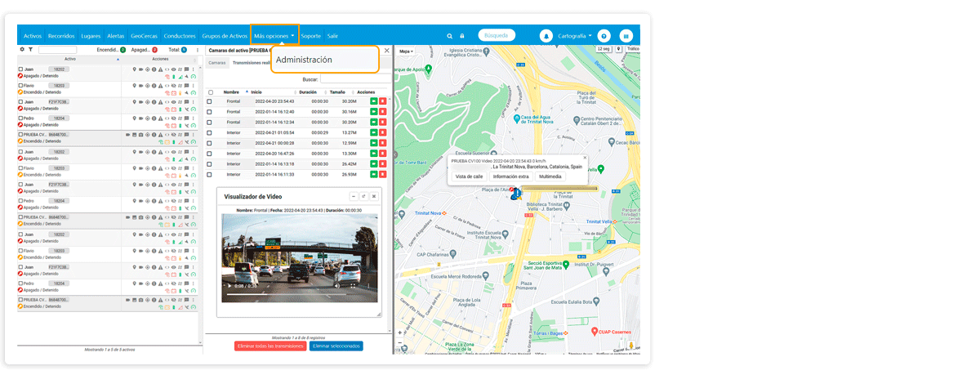The image size is (980, 375).
Task: Choose Administración from the open menu
Action: [x=304, y=60]
